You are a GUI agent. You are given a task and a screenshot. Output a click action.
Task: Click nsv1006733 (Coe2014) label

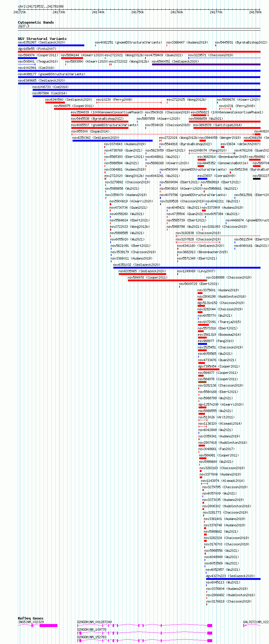pyautogui.click(x=50, y=87)
